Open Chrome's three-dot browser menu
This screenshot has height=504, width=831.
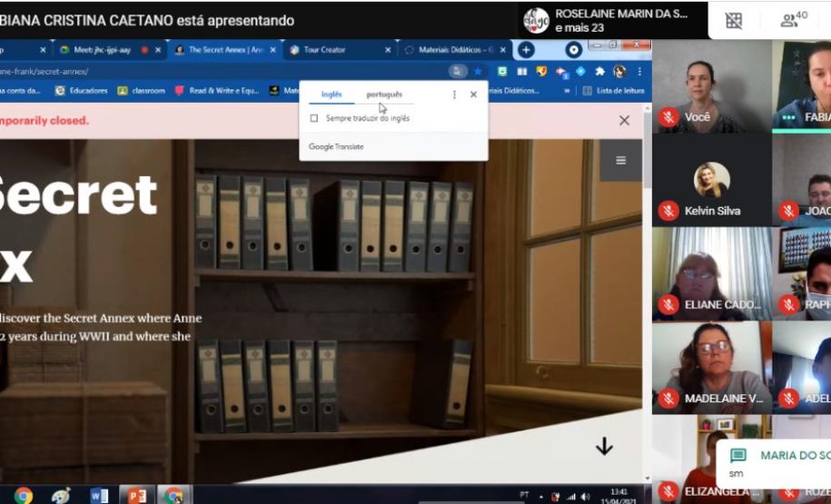639,71
